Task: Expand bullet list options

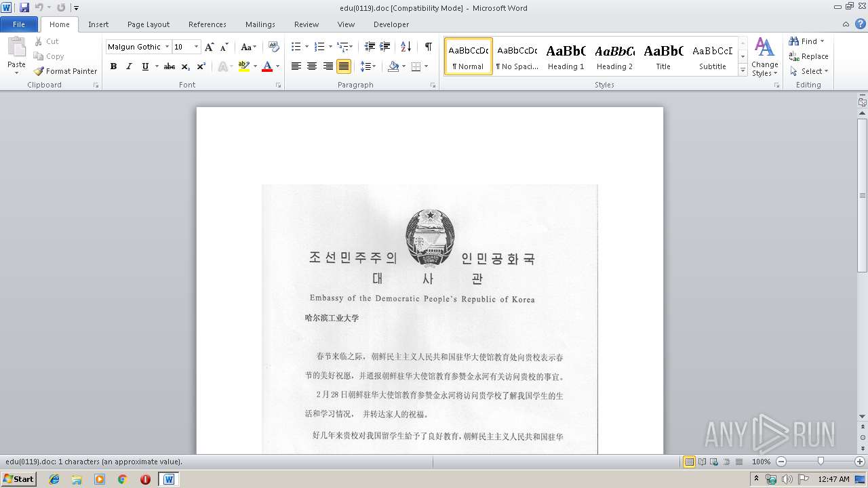Action: pyautogui.click(x=307, y=47)
